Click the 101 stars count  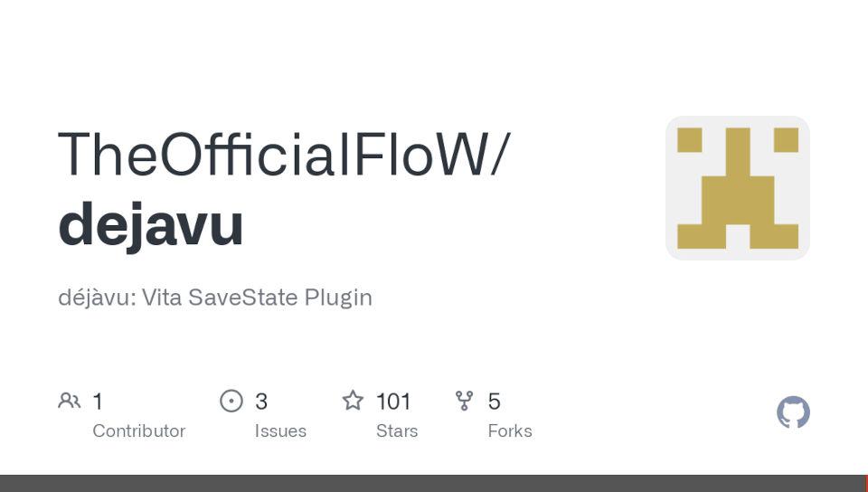click(x=393, y=402)
